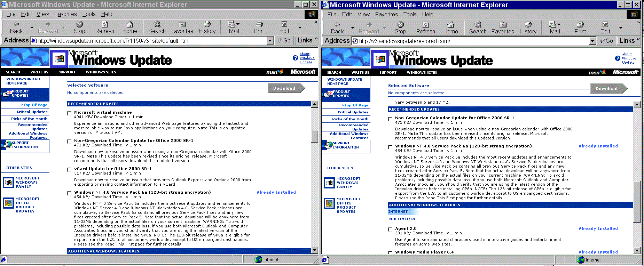This screenshot has width=644, height=266.
Task: Tick the Agent 2.0 checkbox
Action: pyautogui.click(x=390, y=229)
